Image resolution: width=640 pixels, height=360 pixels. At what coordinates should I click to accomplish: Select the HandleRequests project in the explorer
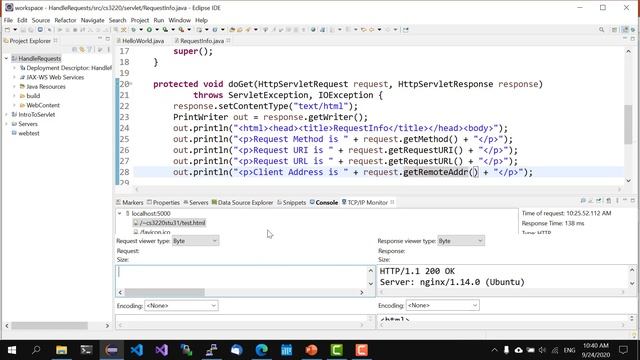36,58
